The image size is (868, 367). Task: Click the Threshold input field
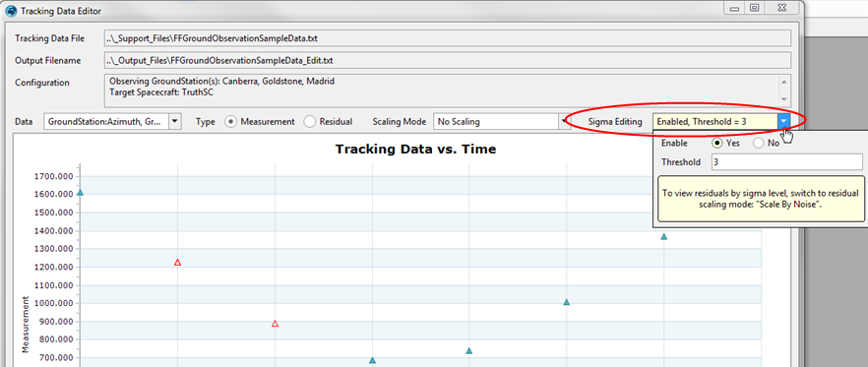tap(786, 162)
